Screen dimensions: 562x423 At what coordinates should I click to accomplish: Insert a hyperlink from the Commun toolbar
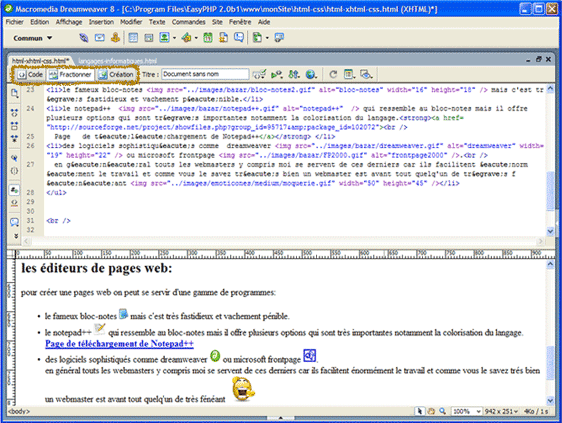pyautogui.click(x=84, y=38)
